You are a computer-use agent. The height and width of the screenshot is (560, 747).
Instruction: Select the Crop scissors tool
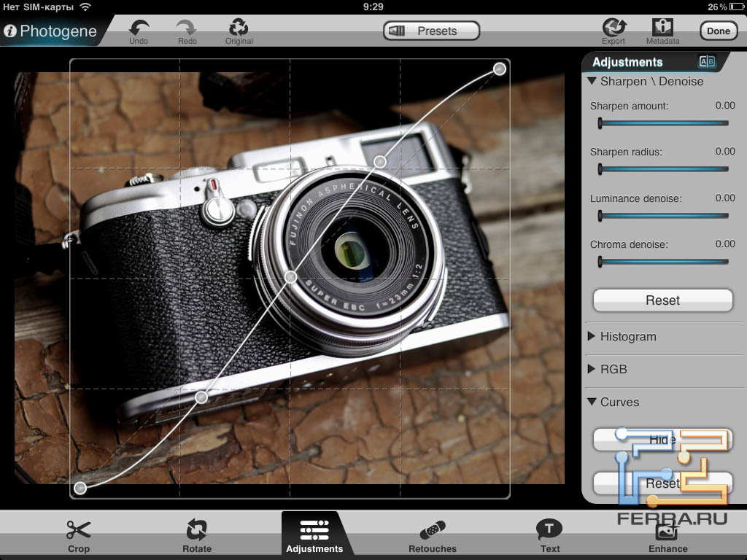[78, 531]
